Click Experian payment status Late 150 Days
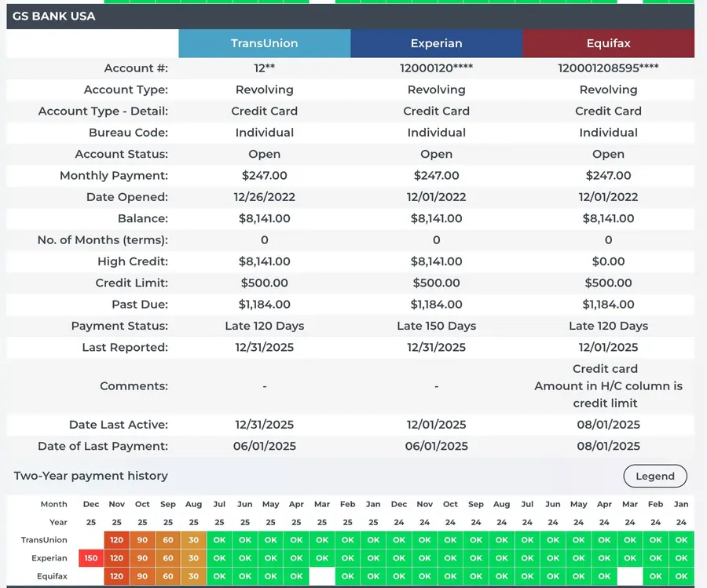This screenshot has height=588, width=707. (437, 326)
